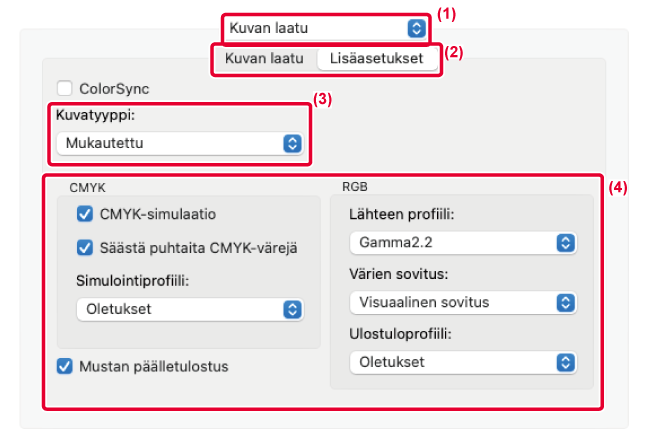650x432 pixels.
Task: Click the Lähteen profiili arrow icon
Action: (565, 242)
